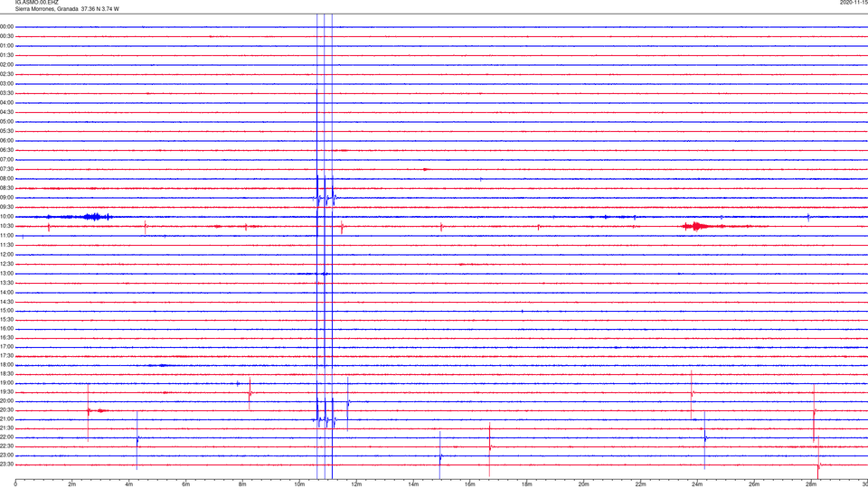
Task: Click the 16m axis label
Action: tap(470, 484)
